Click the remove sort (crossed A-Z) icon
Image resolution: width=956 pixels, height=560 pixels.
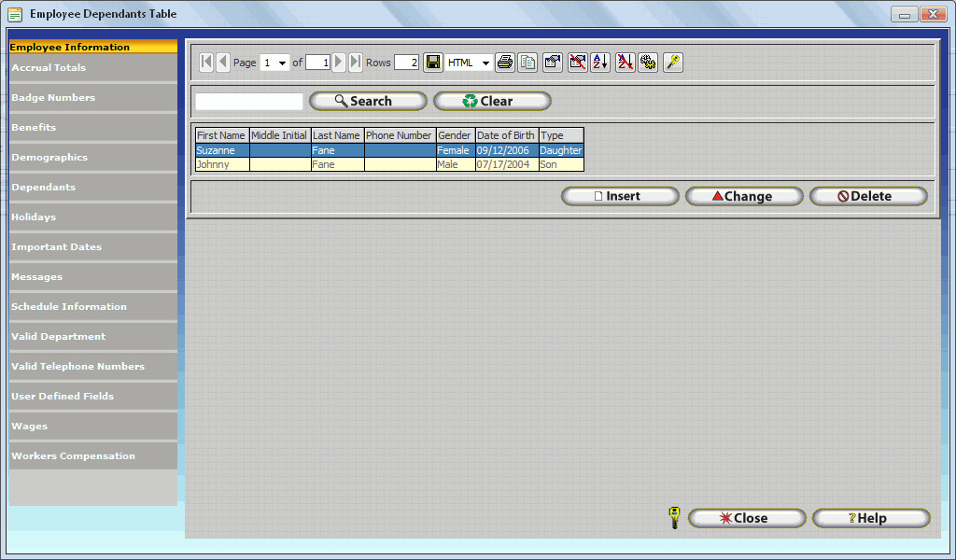tap(625, 63)
